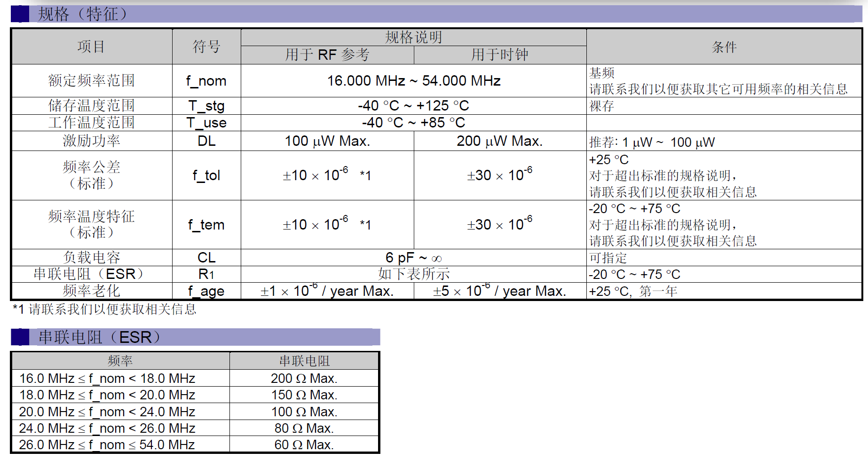Select the "频率温度特征（标准）" row label
Screen dimensions: 868x460
(x=91, y=224)
